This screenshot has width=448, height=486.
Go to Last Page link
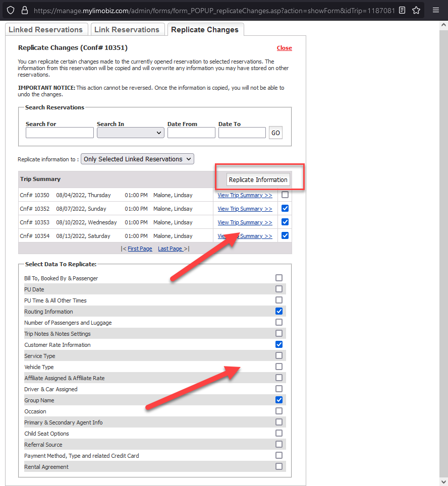(x=170, y=249)
